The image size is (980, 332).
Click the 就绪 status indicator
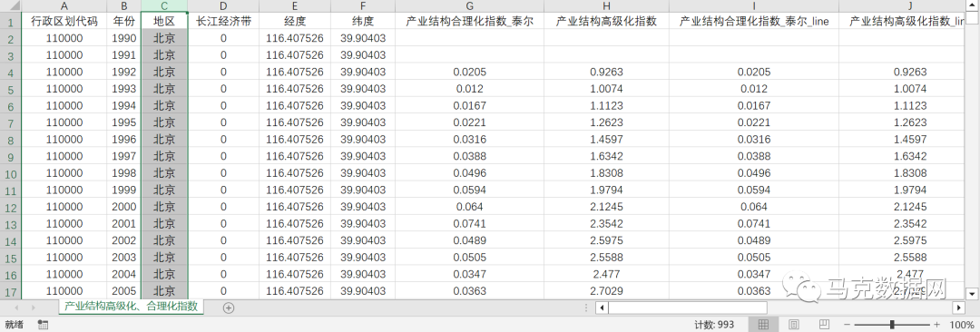pos(14,325)
